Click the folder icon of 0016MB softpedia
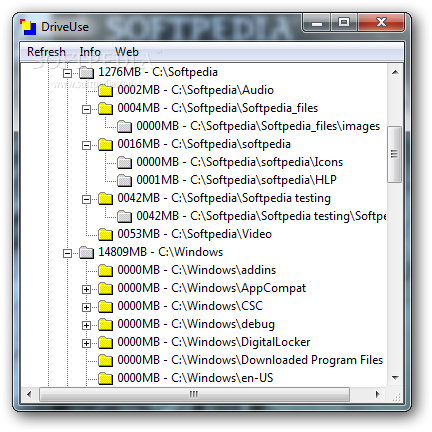 (x=106, y=144)
